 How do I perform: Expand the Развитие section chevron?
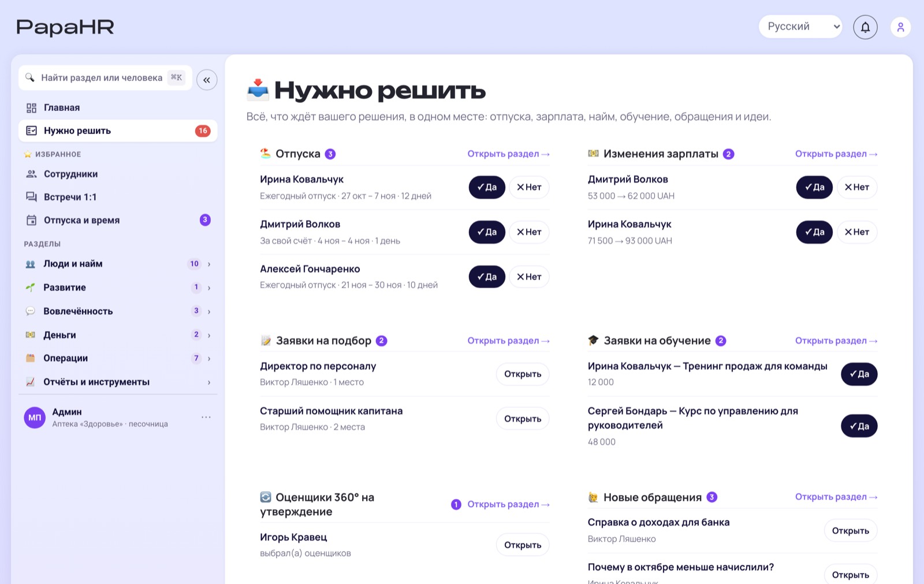tap(209, 288)
